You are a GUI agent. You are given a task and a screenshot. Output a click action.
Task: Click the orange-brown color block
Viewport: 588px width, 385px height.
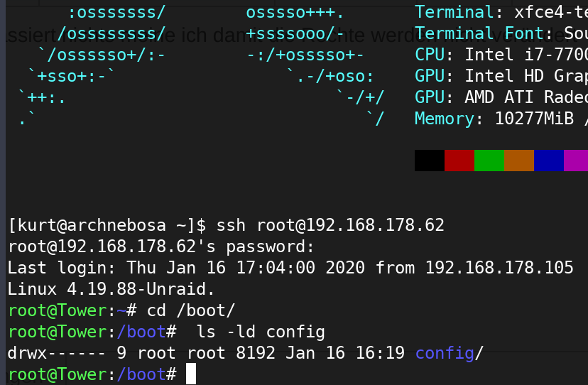[519, 161]
